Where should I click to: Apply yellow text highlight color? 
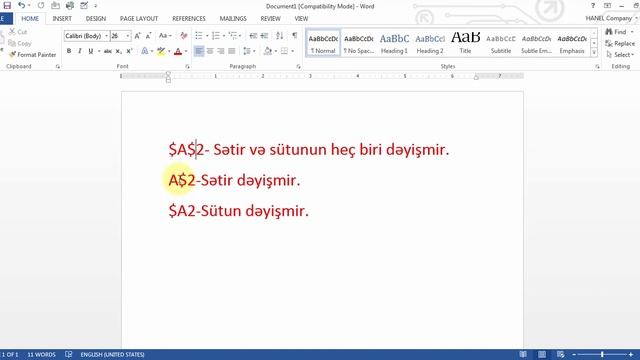(x=161, y=51)
